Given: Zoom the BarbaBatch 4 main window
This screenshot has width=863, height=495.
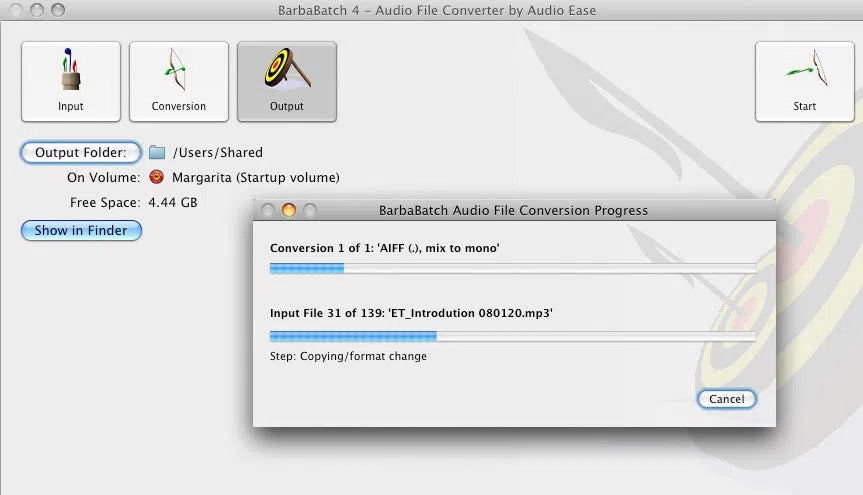Looking at the screenshot, I should point(58,10).
